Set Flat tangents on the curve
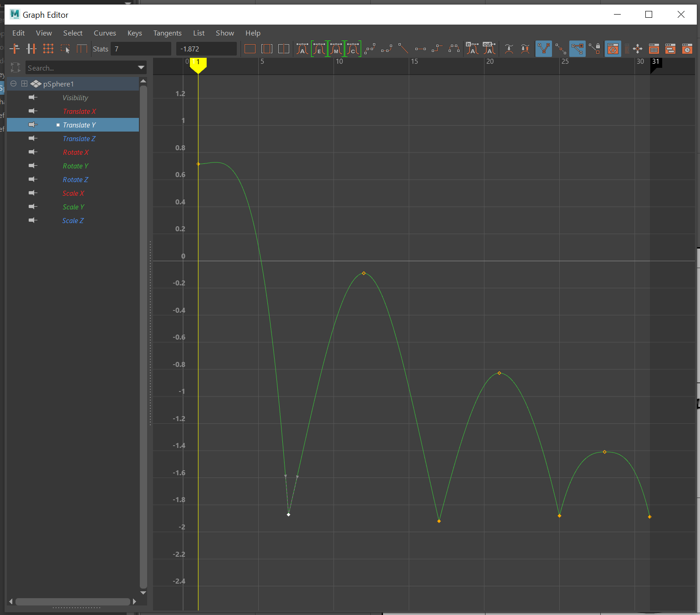700x615 pixels. (x=420, y=49)
